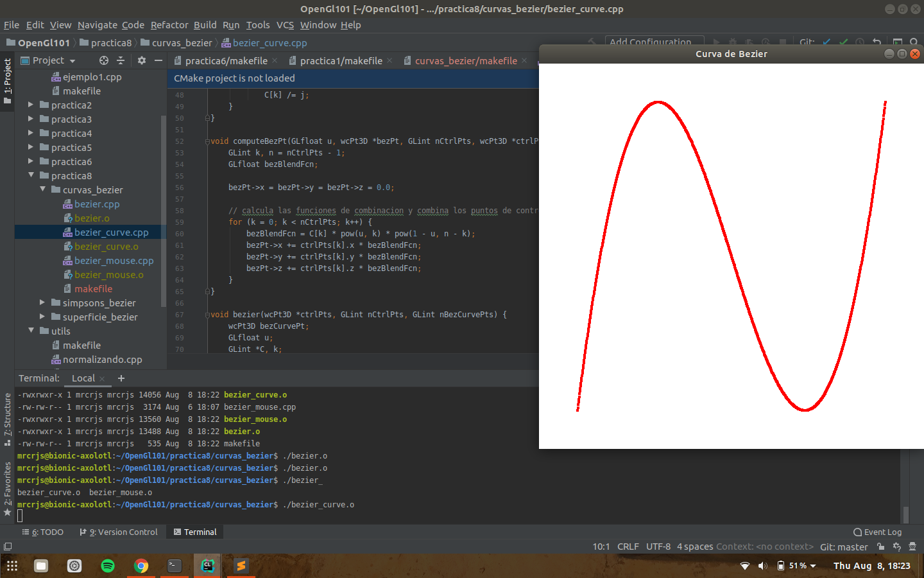Expand the practica4 folder
The height and width of the screenshot is (578, 924).
(x=30, y=133)
